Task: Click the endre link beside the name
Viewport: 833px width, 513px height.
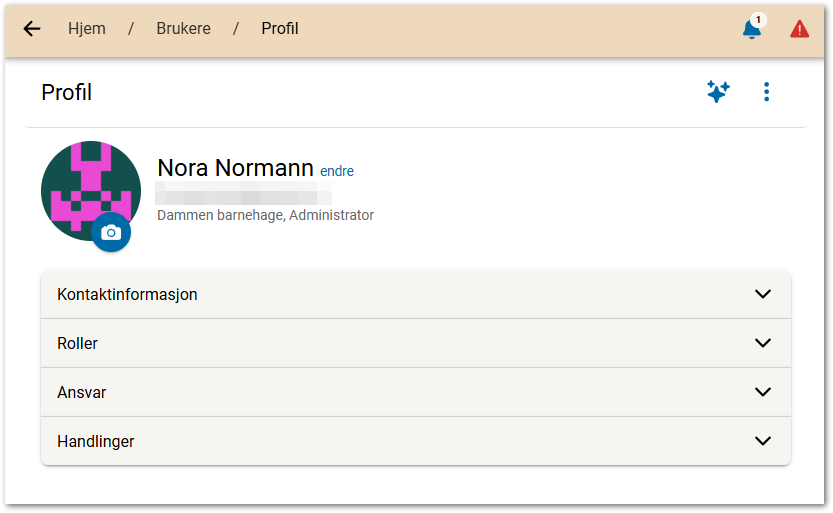Action: 337,171
